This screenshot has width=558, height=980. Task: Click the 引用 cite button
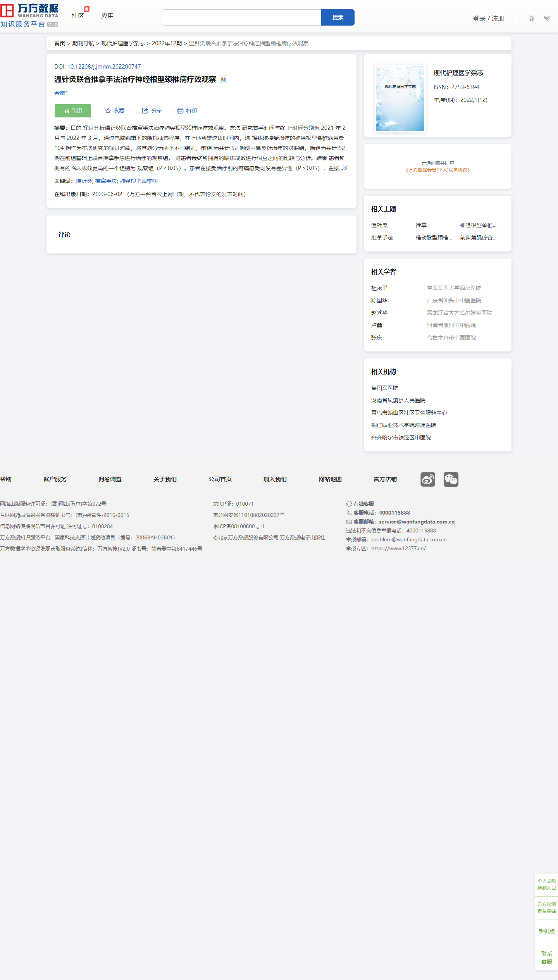tap(73, 111)
